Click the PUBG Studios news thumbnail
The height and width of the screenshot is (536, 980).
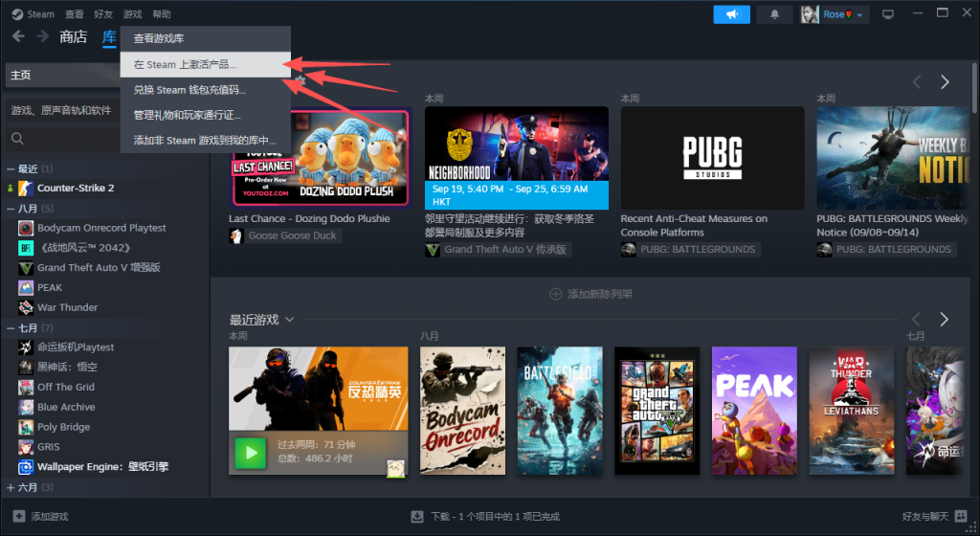[712, 158]
